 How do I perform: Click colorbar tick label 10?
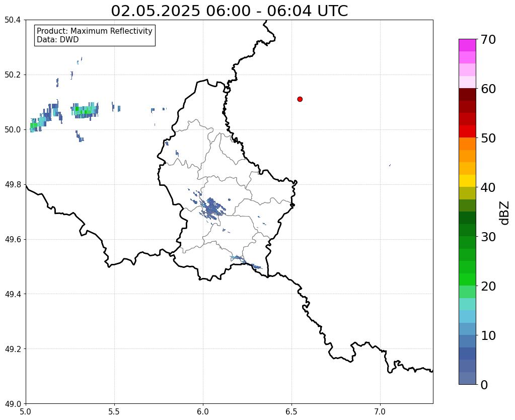coord(488,335)
